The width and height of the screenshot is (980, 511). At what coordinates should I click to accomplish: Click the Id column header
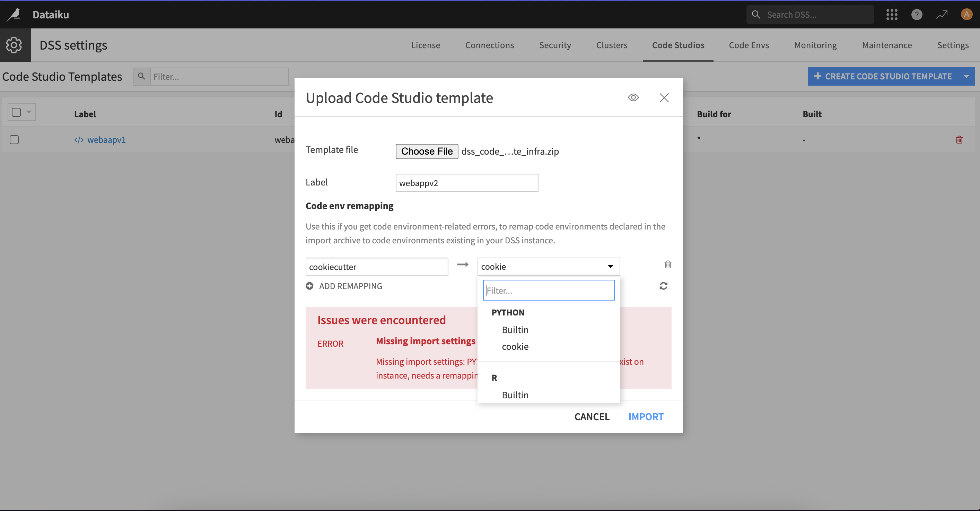click(279, 114)
